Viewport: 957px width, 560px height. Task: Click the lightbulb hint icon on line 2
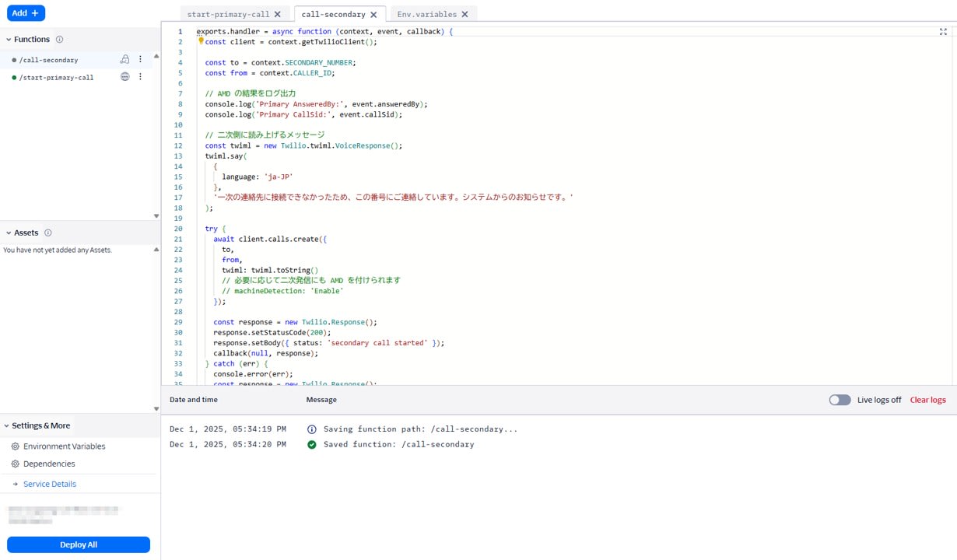click(200, 41)
